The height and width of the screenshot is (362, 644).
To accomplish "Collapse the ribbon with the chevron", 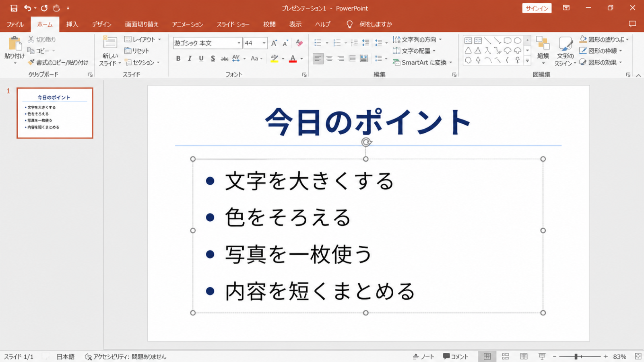I will (x=638, y=75).
